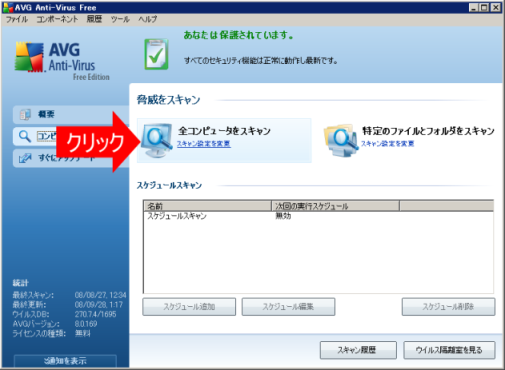Screen dimensions: 505x370
Task: Click the update icon in sidebar
Action: point(25,158)
